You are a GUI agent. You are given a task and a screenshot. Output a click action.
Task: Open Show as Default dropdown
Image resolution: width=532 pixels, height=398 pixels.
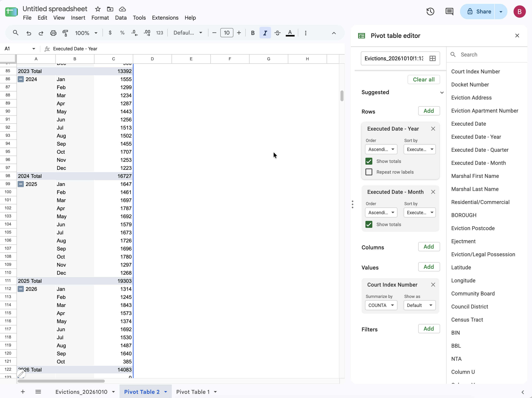pos(420,305)
